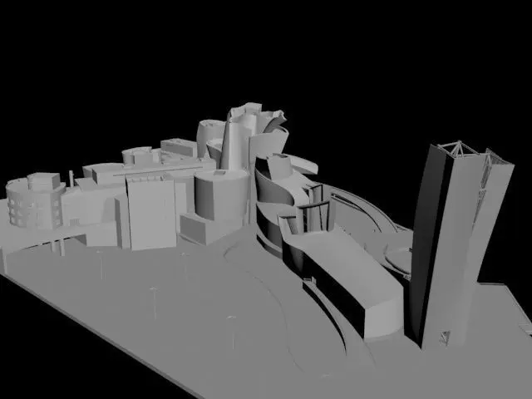Select the round windowed building at far left
Viewport: 532px width, 399px height.
click(x=34, y=201)
